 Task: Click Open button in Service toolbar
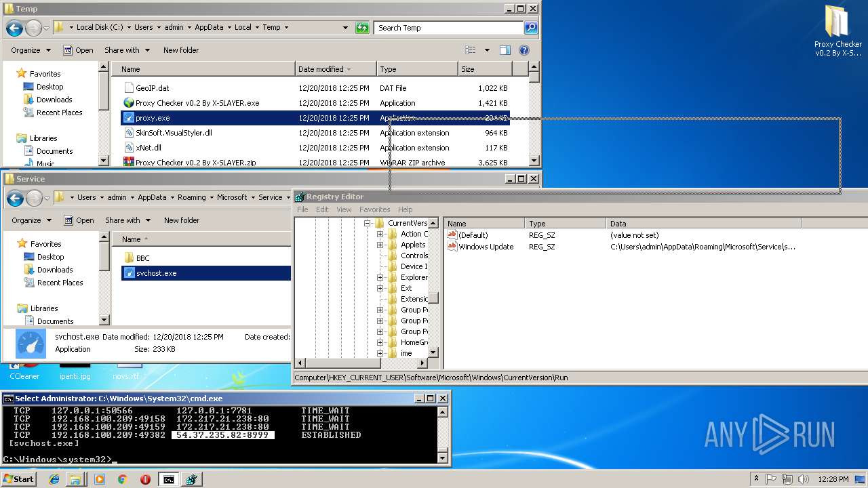(79, 220)
